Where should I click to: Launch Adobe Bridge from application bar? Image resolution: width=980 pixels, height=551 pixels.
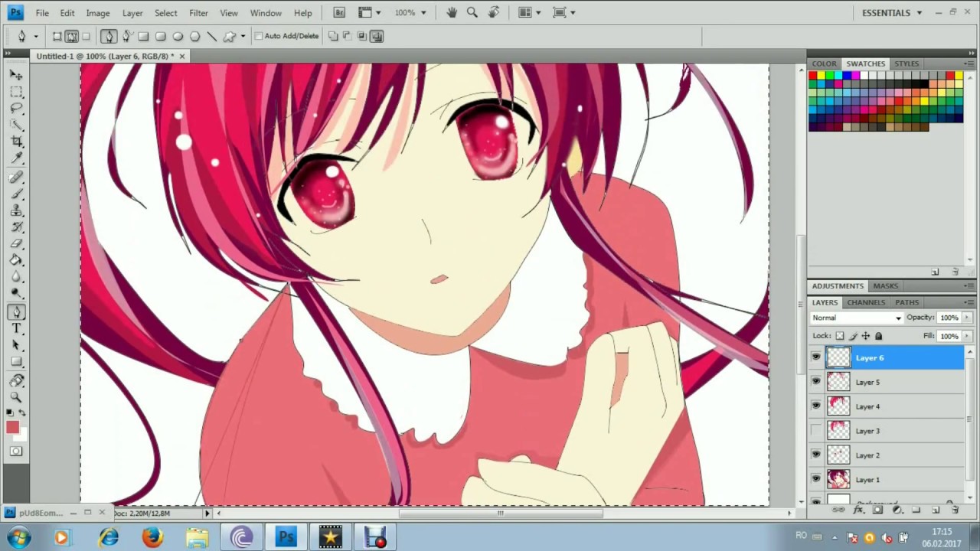click(x=340, y=12)
